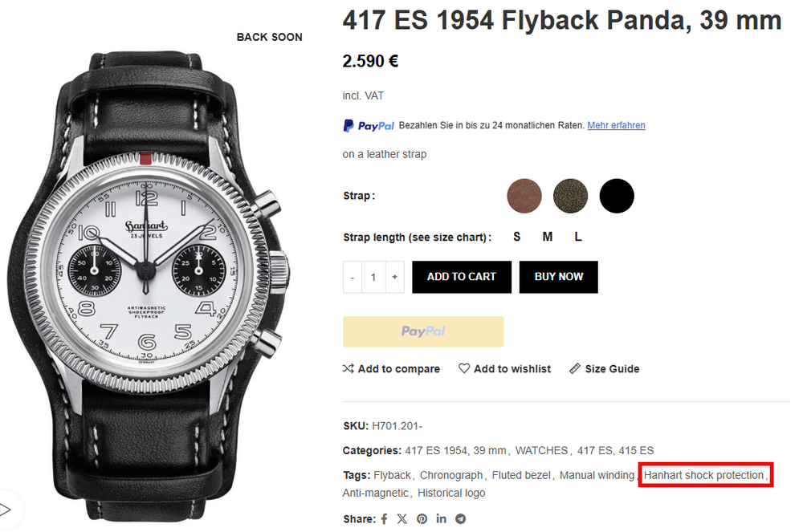This screenshot has width=803, height=532.
Task: Increase quantity with the plus button
Action: [x=394, y=277]
